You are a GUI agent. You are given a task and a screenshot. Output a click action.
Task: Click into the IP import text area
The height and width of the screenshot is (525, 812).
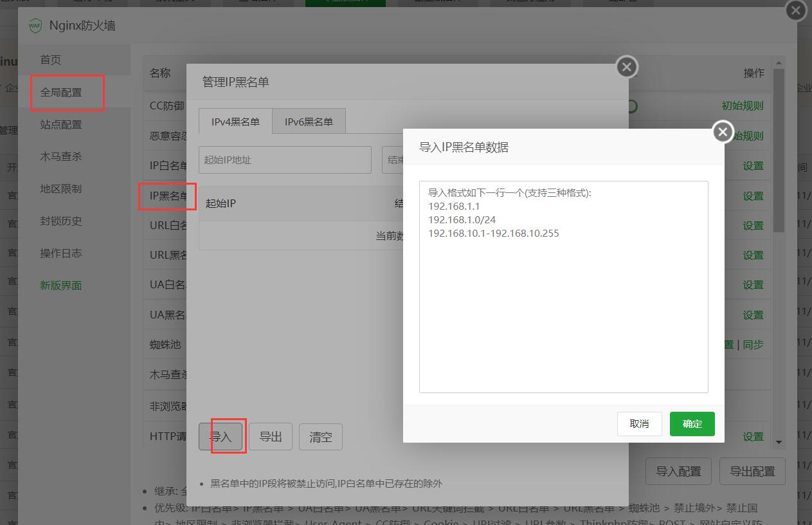[x=564, y=287]
